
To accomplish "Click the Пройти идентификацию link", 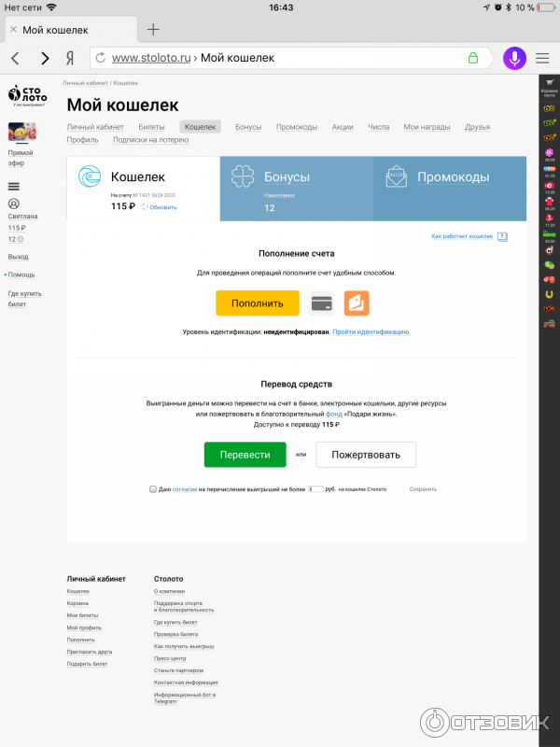I will [x=371, y=331].
